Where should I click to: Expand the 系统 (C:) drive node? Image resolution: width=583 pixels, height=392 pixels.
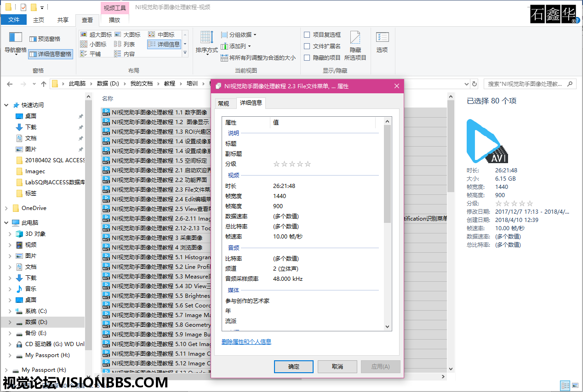click(x=10, y=311)
